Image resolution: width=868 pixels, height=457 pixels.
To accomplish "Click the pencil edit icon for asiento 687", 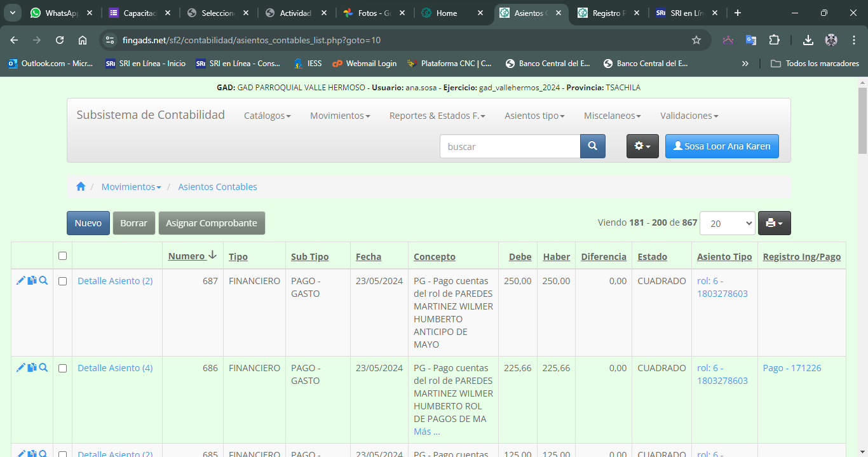I will [x=20, y=280].
